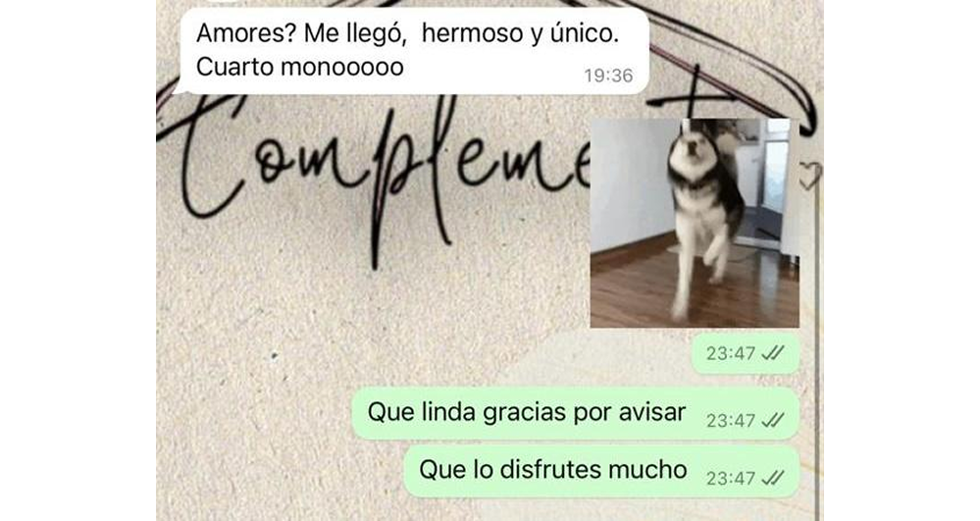This screenshot has width=980, height=521.
Task: Click the 19:36 timestamp
Action: click(x=608, y=76)
